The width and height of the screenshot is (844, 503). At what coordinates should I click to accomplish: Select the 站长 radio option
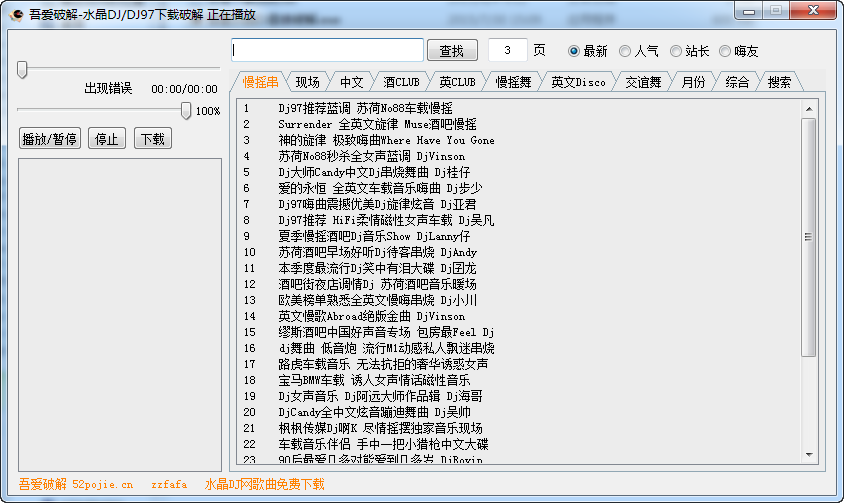[676, 51]
